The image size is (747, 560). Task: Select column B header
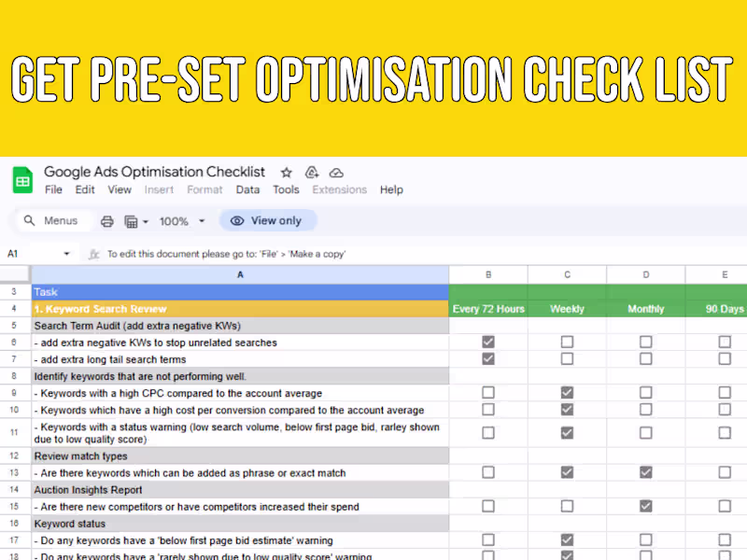tap(488, 274)
